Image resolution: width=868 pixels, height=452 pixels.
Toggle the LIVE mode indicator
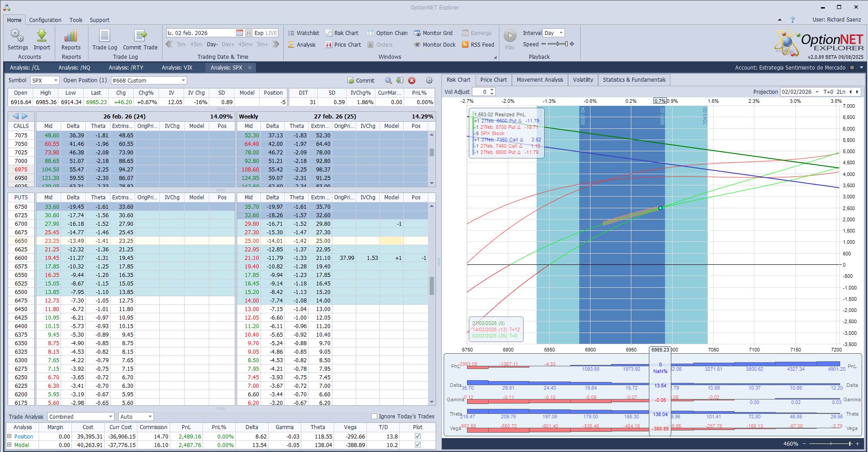(x=272, y=33)
